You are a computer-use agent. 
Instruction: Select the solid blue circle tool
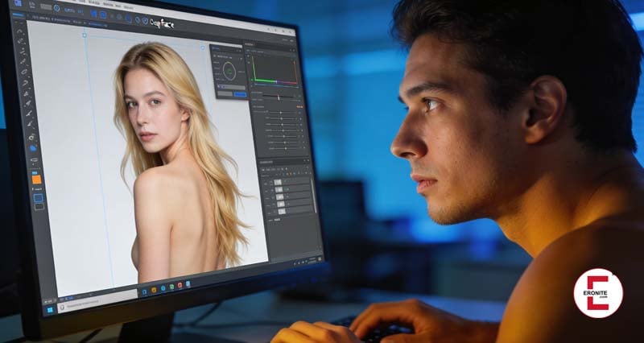point(33,148)
